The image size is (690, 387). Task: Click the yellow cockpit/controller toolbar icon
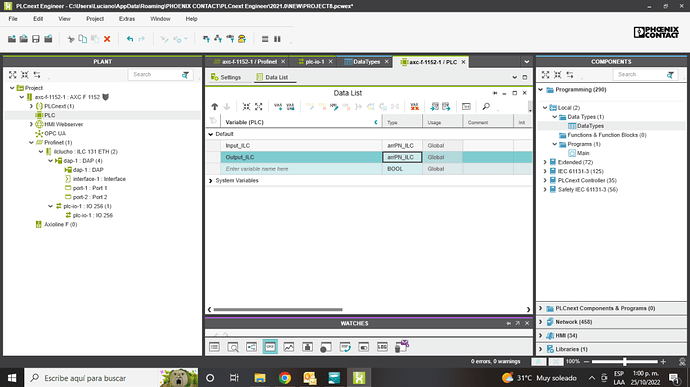(242, 39)
